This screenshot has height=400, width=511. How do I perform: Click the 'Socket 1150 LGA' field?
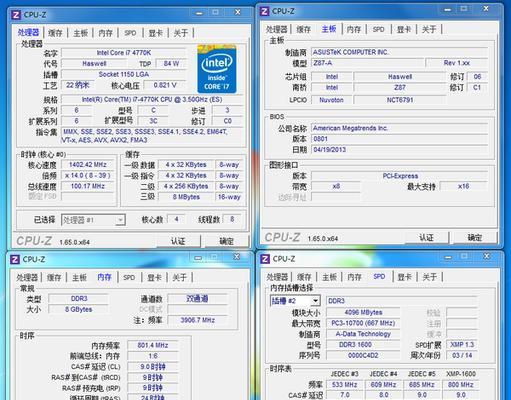pos(124,74)
